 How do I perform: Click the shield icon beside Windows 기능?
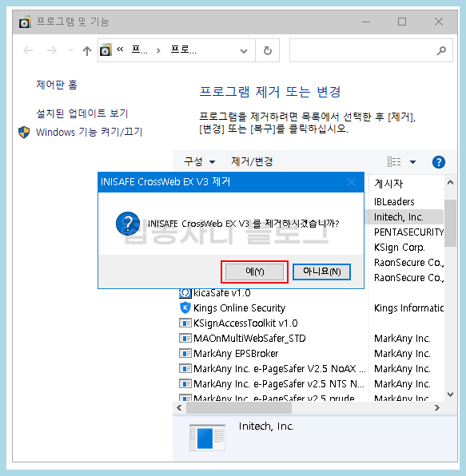point(24,133)
